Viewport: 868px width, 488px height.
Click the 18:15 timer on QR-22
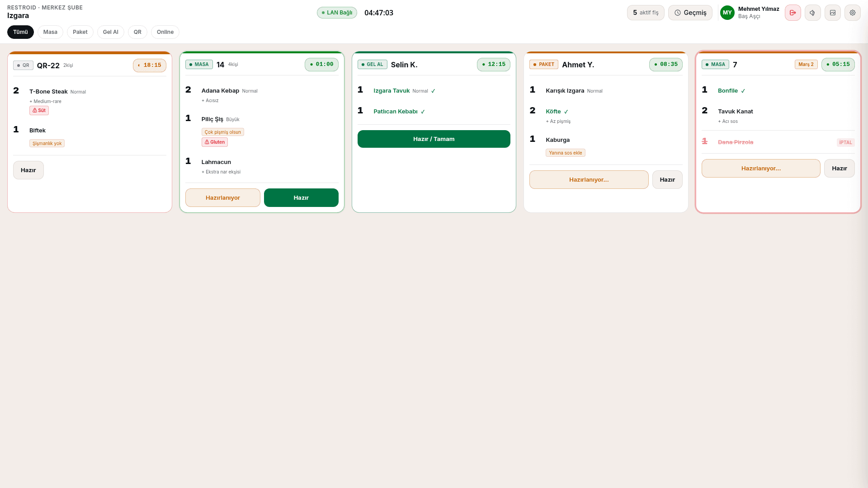point(149,65)
